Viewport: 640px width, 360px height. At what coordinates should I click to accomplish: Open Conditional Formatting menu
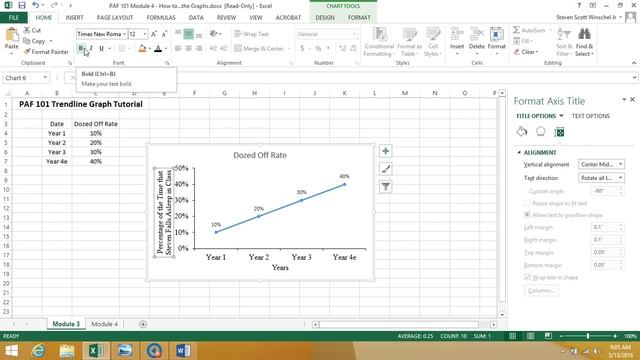tap(379, 42)
